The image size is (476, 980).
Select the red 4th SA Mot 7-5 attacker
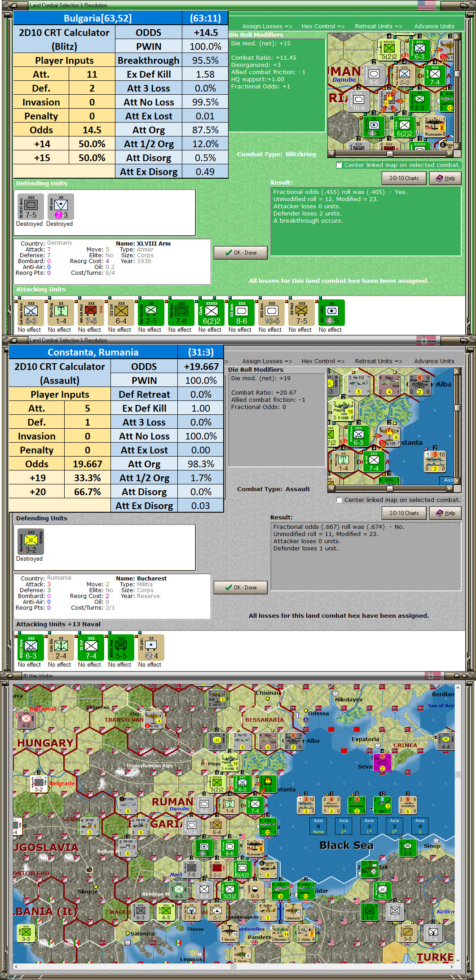click(91, 312)
